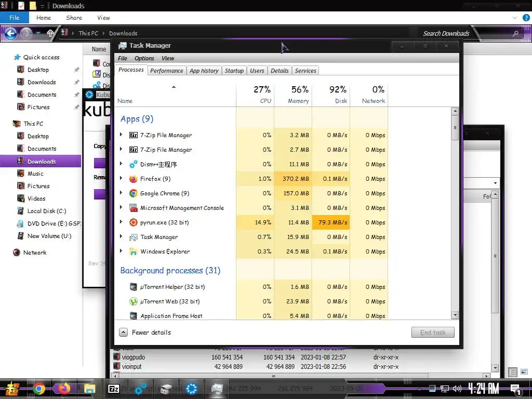Open Chrome from the taskbar
The image size is (532, 399).
click(x=39, y=389)
